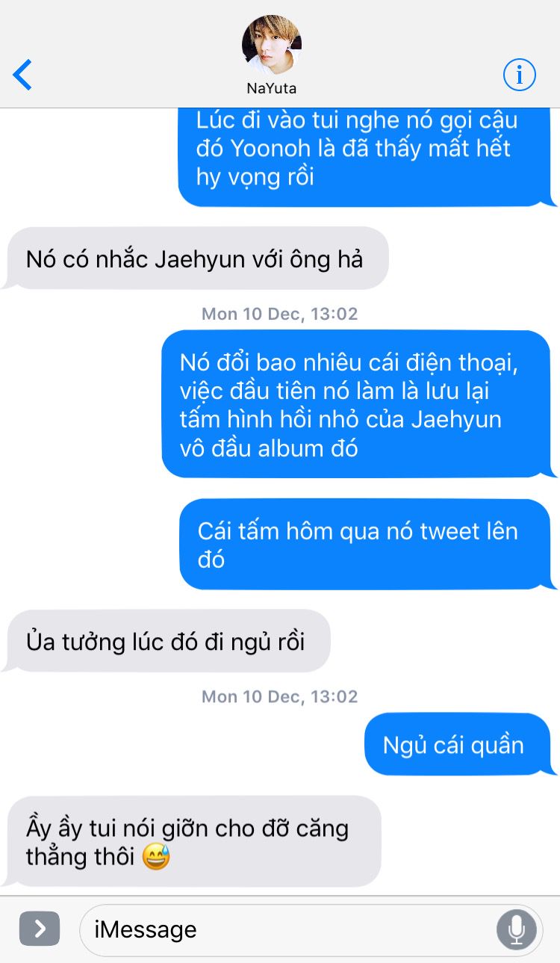Image resolution: width=560 pixels, height=963 pixels.
Task: Tap the NaYuta contact name
Action: point(272,88)
